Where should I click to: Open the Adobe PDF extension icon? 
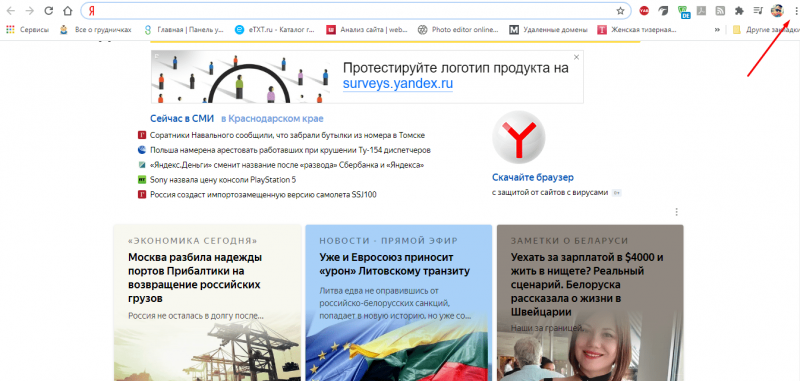[x=702, y=11]
